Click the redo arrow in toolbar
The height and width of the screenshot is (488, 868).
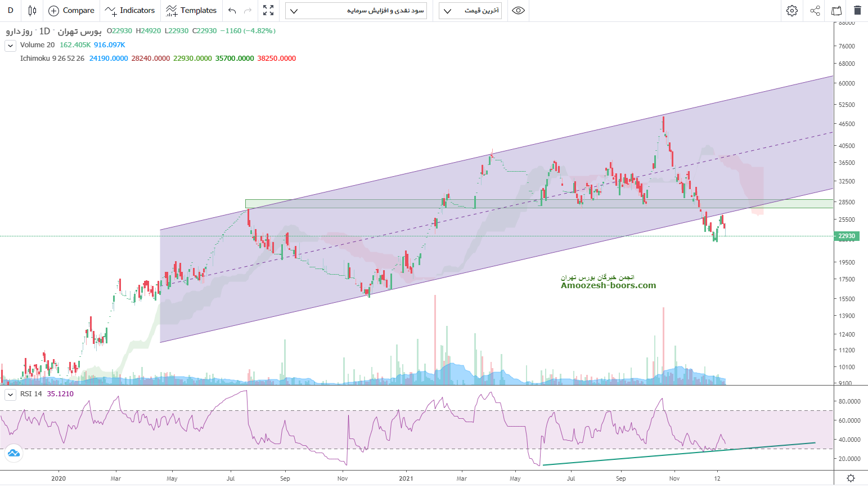pos(248,11)
